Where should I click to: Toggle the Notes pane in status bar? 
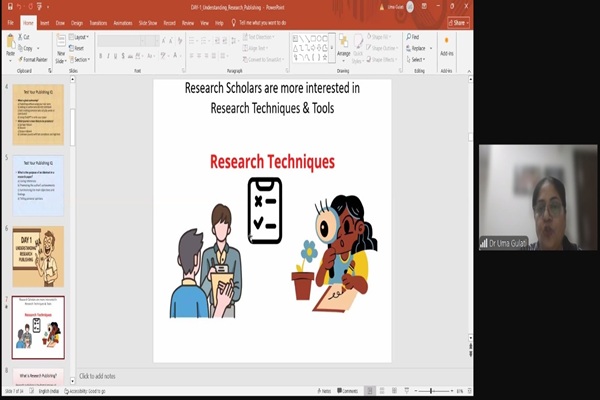click(326, 390)
